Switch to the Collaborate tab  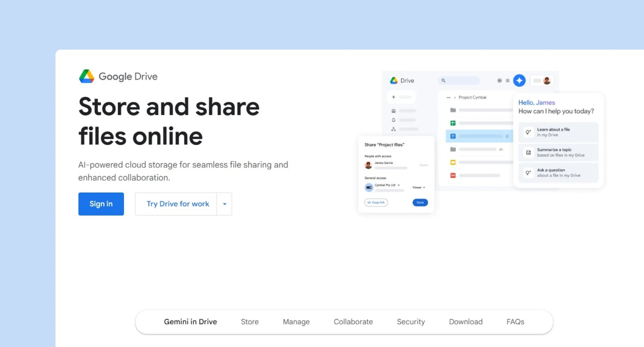pos(353,322)
